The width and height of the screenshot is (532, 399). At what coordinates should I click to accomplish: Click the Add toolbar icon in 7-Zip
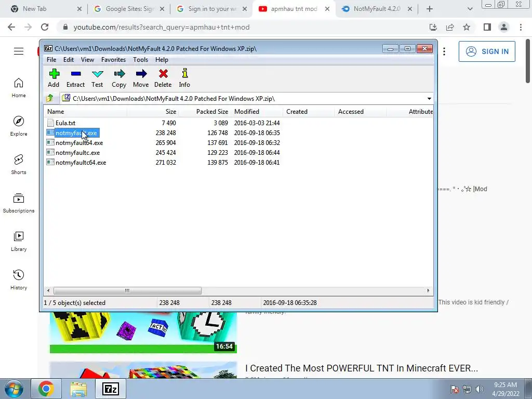coord(54,78)
